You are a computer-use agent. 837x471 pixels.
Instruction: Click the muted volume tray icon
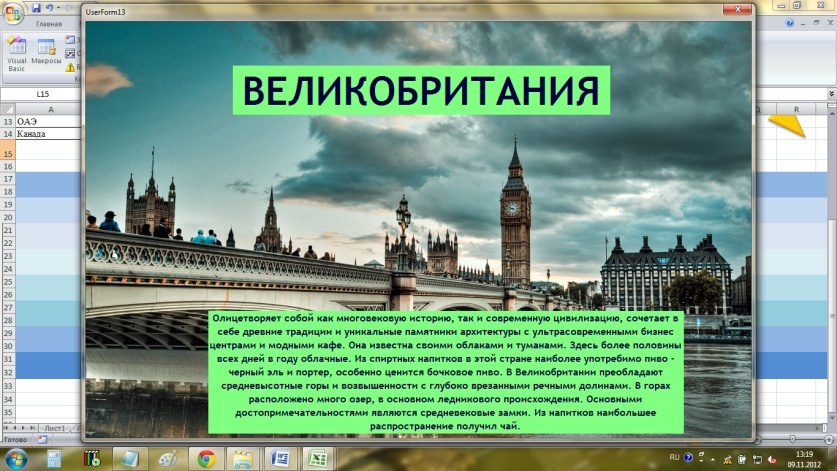point(772,459)
